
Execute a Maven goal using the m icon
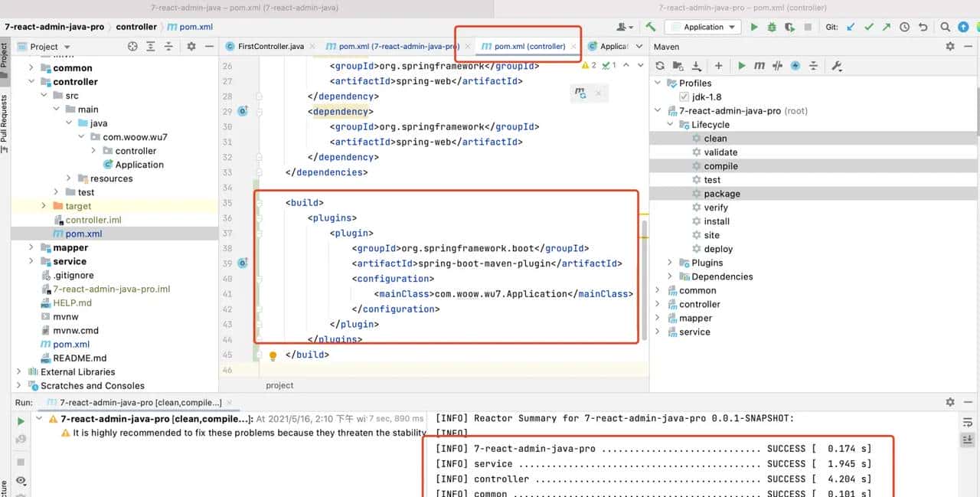click(x=760, y=65)
